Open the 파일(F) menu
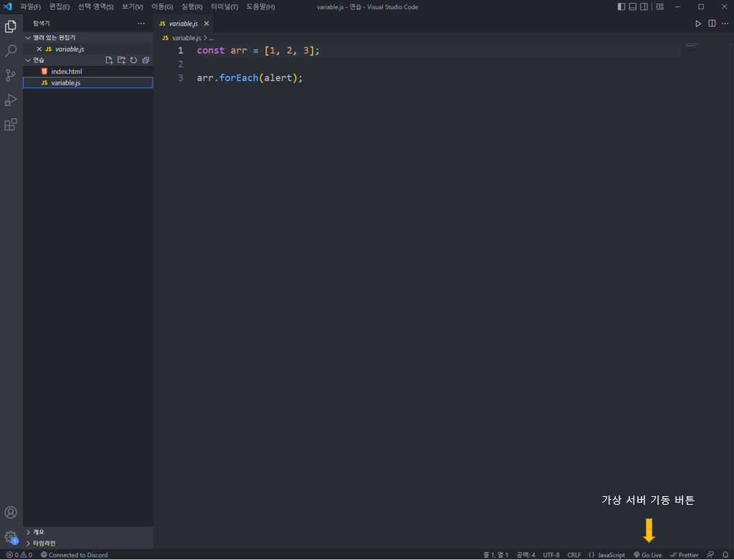 coord(30,7)
